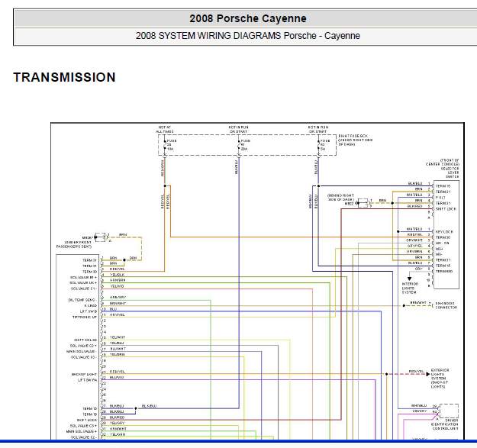Click the 'BLU/WHT' wire label at pin 17

pos(118,349)
